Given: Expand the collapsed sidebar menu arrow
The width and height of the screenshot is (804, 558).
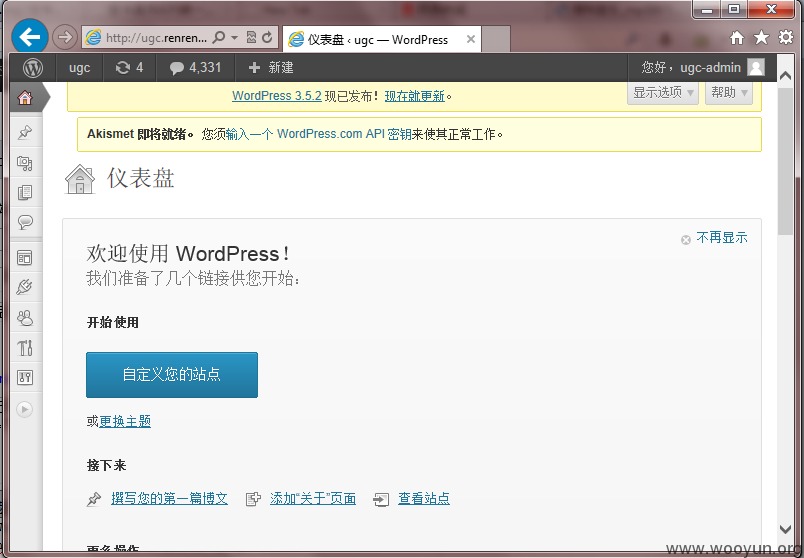Looking at the screenshot, I should point(25,409).
